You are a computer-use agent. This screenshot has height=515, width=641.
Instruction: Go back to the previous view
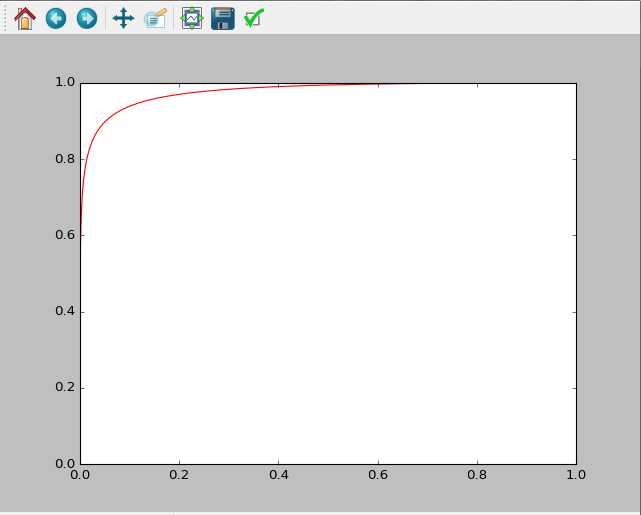[x=56, y=18]
